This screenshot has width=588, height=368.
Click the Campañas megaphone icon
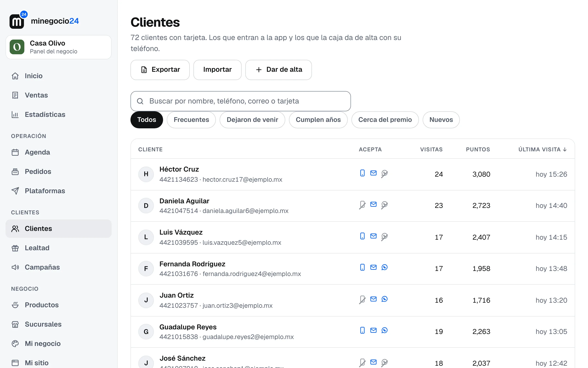click(15, 267)
